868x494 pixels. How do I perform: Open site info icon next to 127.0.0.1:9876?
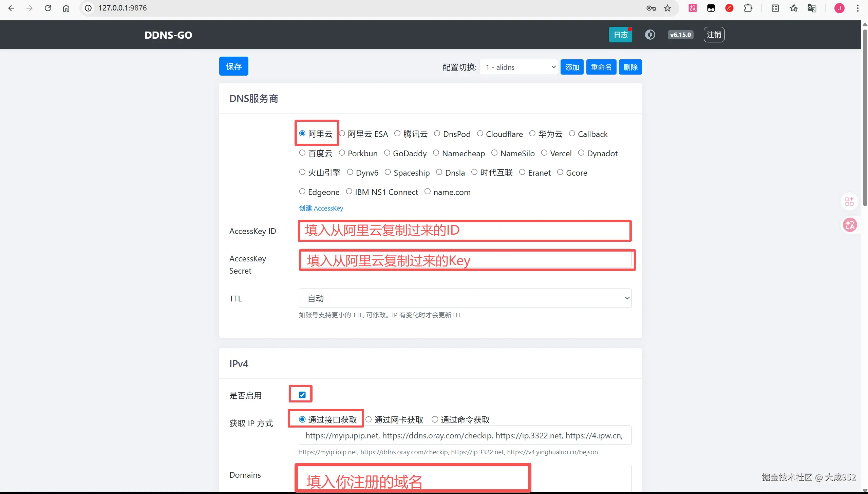(88, 8)
